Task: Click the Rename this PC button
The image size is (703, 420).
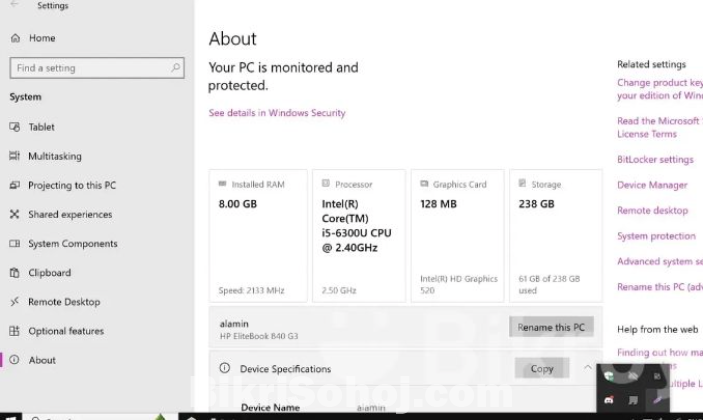Action: tap(551, 327)
